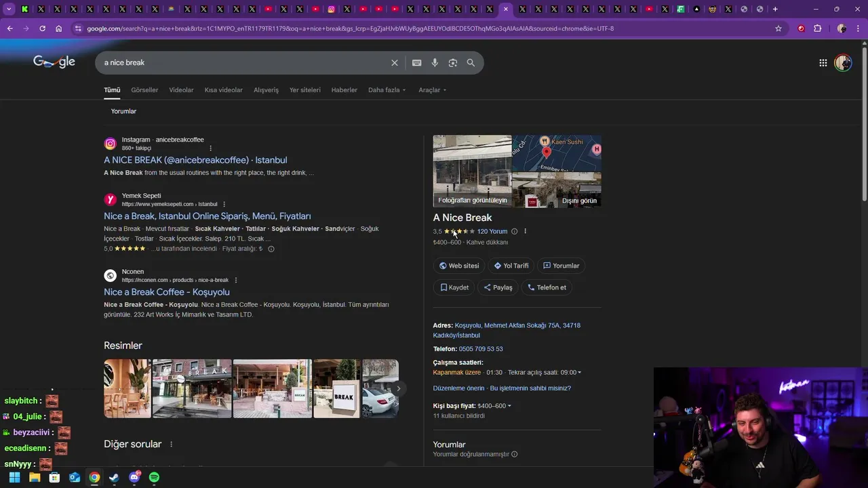This screenshot has width=868, height=488.
Task: Open Windows Start menu
Action: 14,477
